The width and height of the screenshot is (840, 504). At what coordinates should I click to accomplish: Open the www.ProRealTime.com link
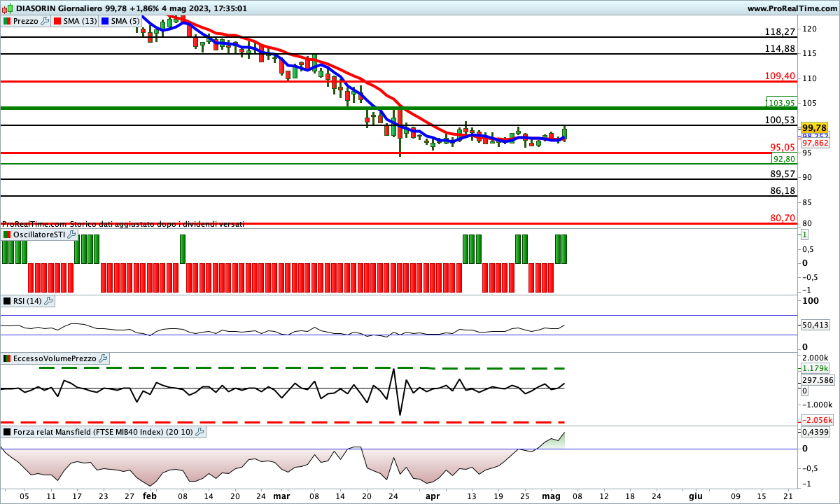click(x=792, y=8)
